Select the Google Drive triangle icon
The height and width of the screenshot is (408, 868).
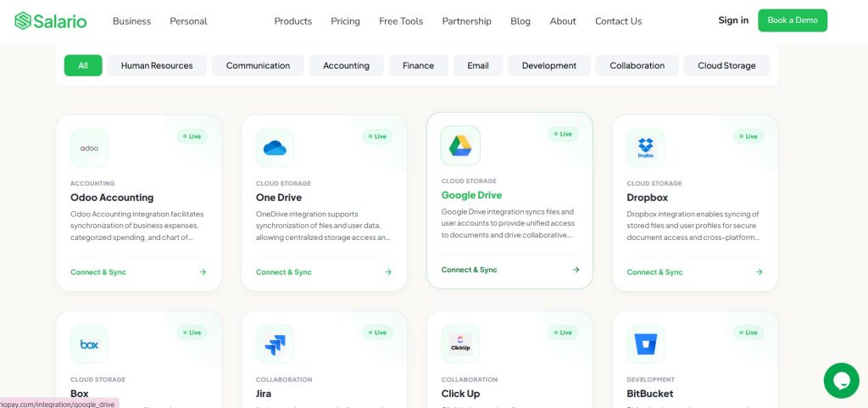pos(460,146)
